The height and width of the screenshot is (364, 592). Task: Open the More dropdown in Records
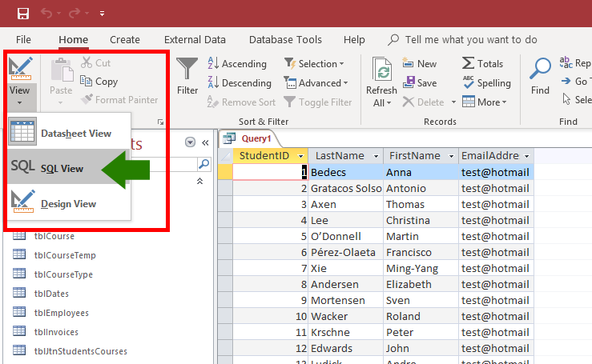click(x=485, y=102)
